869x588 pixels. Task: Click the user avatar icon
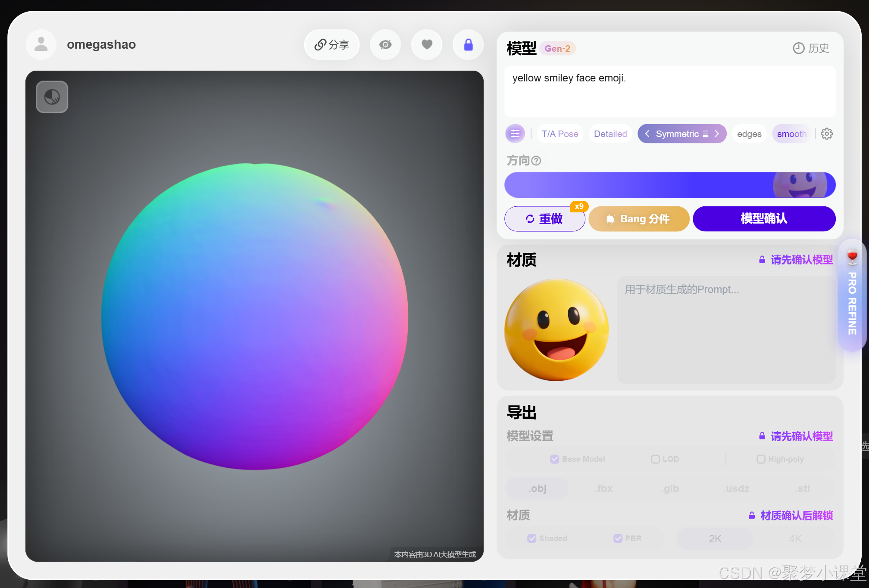click(41, 44)
